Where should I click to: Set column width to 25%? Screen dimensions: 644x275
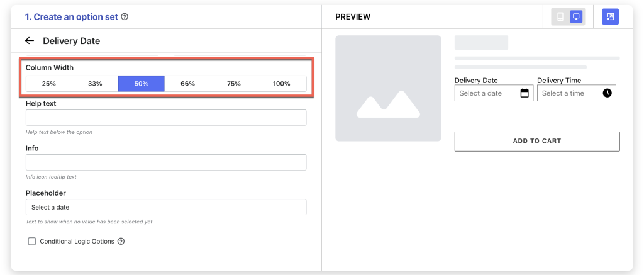point(49,84)
